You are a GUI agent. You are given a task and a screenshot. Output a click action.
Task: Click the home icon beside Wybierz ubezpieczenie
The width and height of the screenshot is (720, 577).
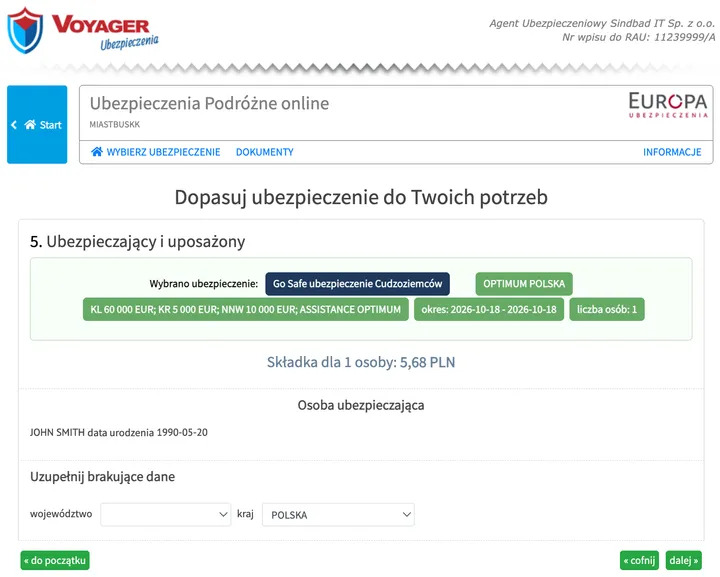(x=96, y=151)
